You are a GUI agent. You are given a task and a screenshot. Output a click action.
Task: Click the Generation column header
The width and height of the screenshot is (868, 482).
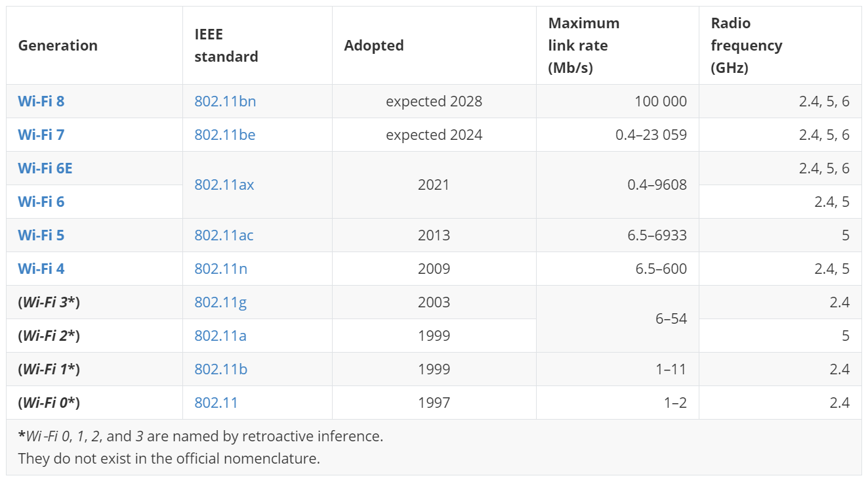58,46
